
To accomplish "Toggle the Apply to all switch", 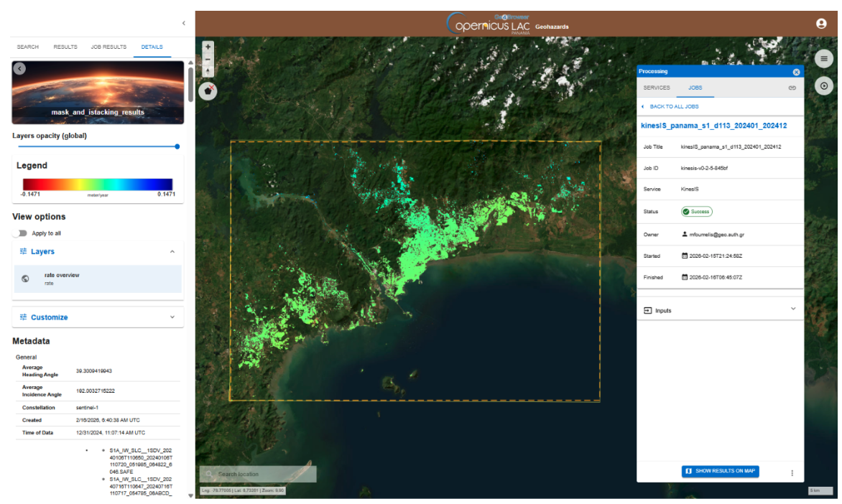I will click(x=19, y=233).
